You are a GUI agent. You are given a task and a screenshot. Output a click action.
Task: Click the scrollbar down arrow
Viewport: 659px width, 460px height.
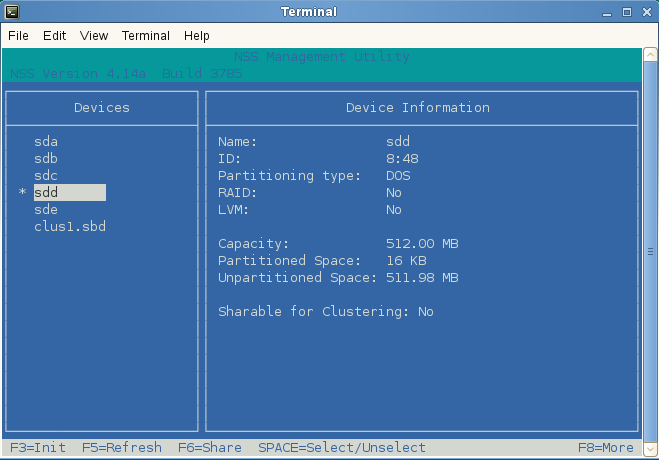pos(650,449)
